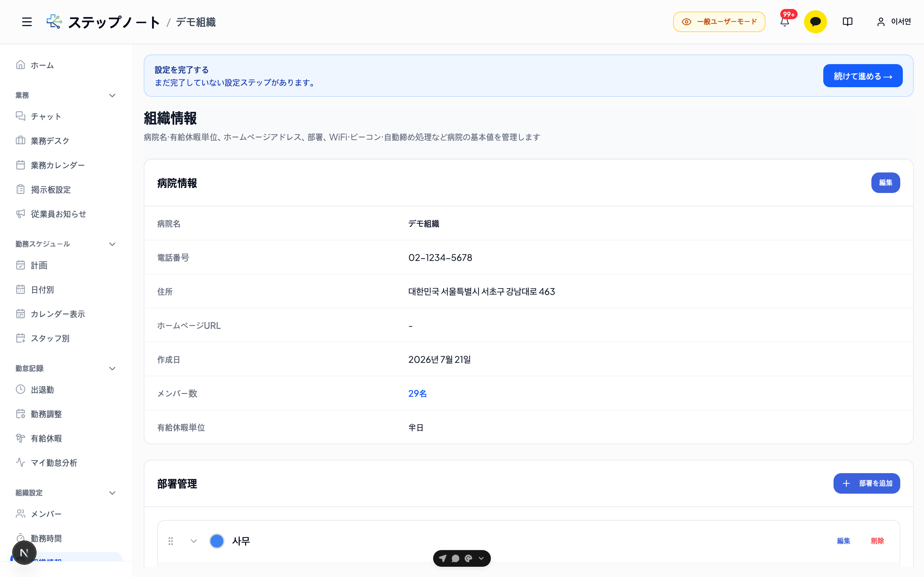Click the palette icon in bottom floating toolbar

click(468, 558)
